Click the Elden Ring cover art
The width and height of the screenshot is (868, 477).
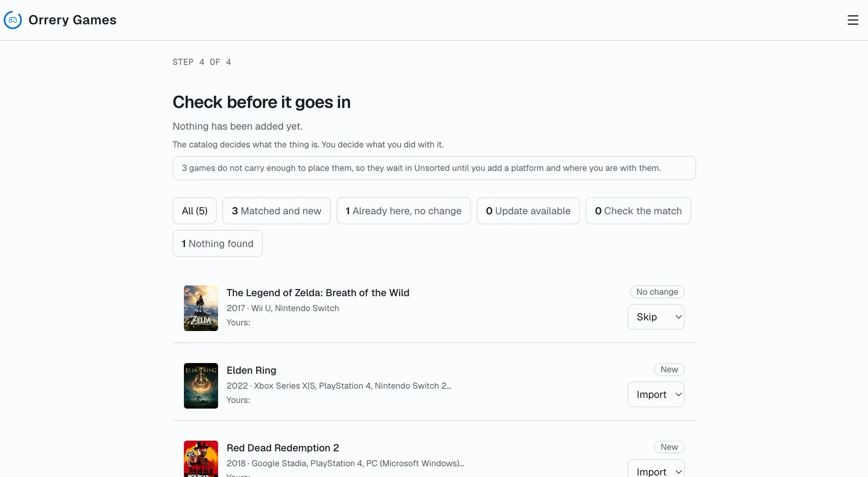click(201, 386)
